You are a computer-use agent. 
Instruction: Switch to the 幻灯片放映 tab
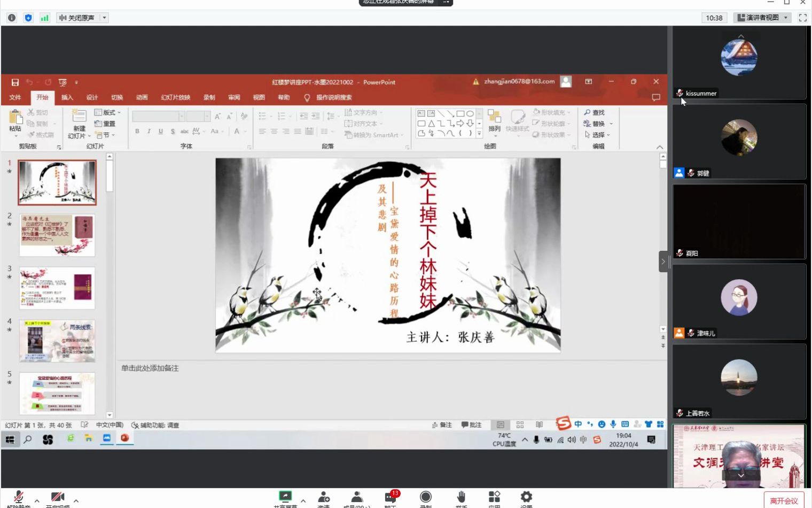[176, 97]
